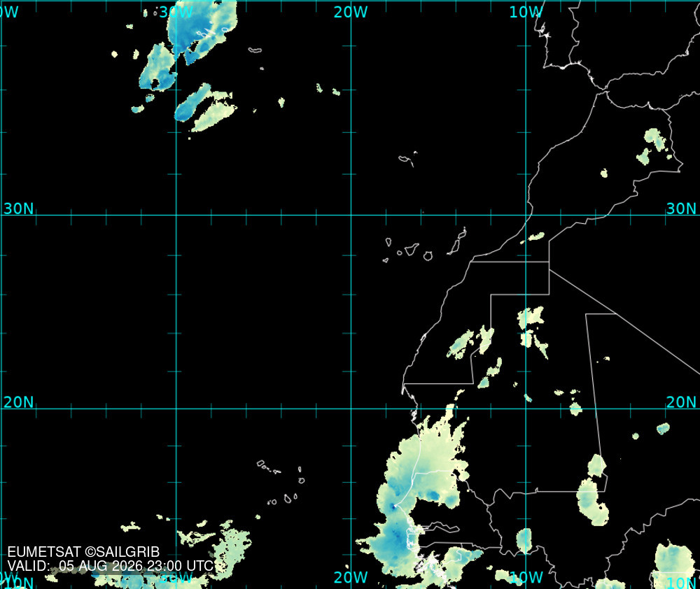Click the 20N label on left edge
Image resolution: width=700 pixels, height=589 pixels.
(19, 402)
